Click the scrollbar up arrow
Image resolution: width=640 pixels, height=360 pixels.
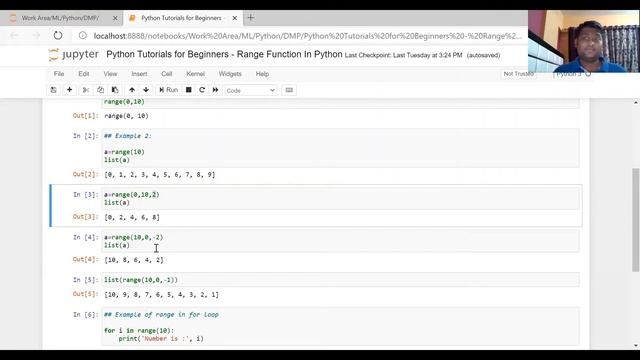[636, 102]
